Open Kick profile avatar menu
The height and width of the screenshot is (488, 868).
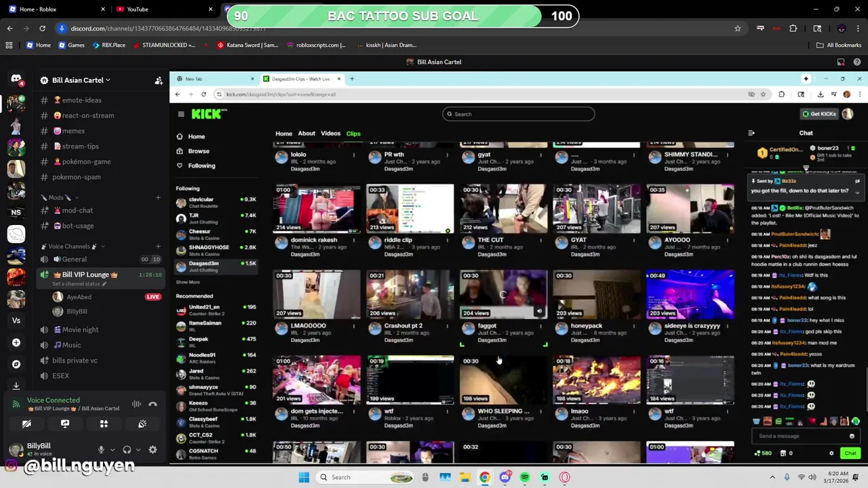click(847, 114)
